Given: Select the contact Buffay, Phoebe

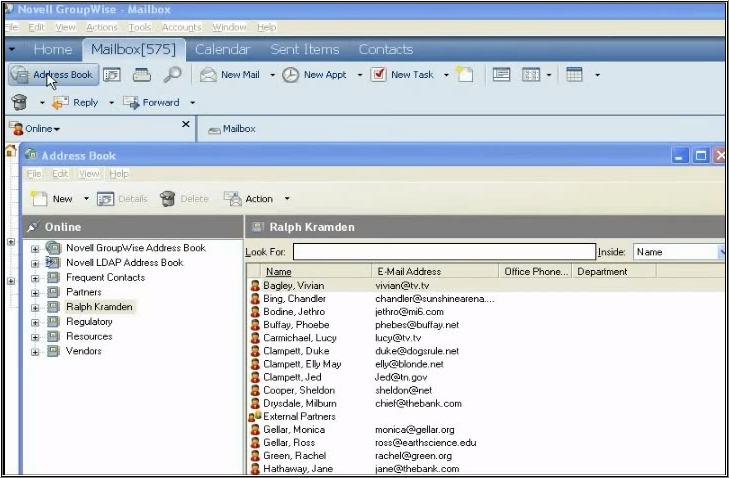Looking at the screenshot, I should click(296, 325).
